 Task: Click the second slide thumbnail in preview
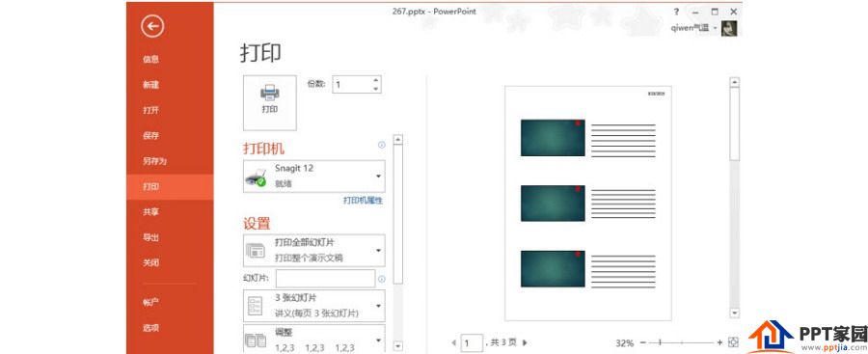553,203
